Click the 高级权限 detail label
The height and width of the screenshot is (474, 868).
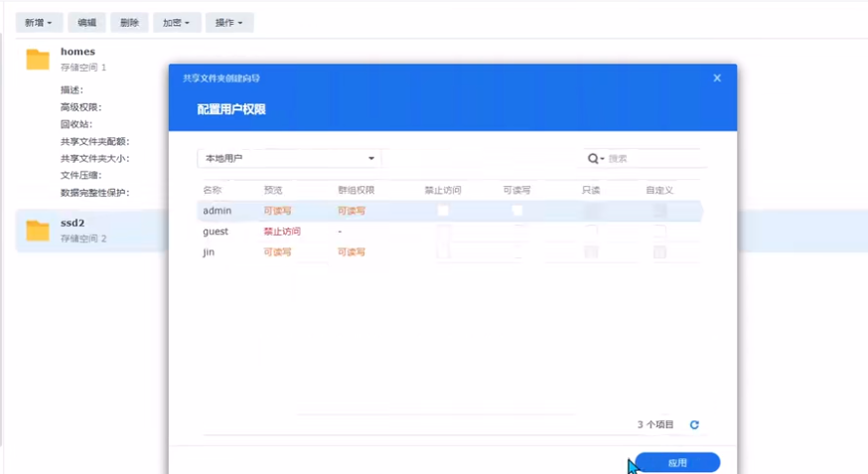point(80,107)
